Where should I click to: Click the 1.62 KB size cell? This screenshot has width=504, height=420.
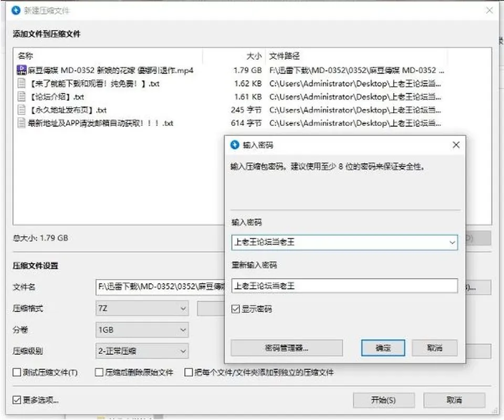point(248,83)
